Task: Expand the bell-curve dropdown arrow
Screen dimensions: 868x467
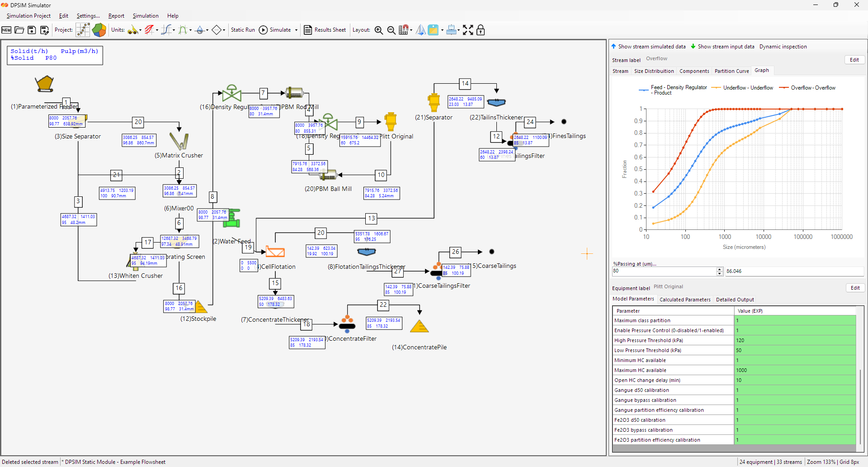Action: (x=190, y=30)
